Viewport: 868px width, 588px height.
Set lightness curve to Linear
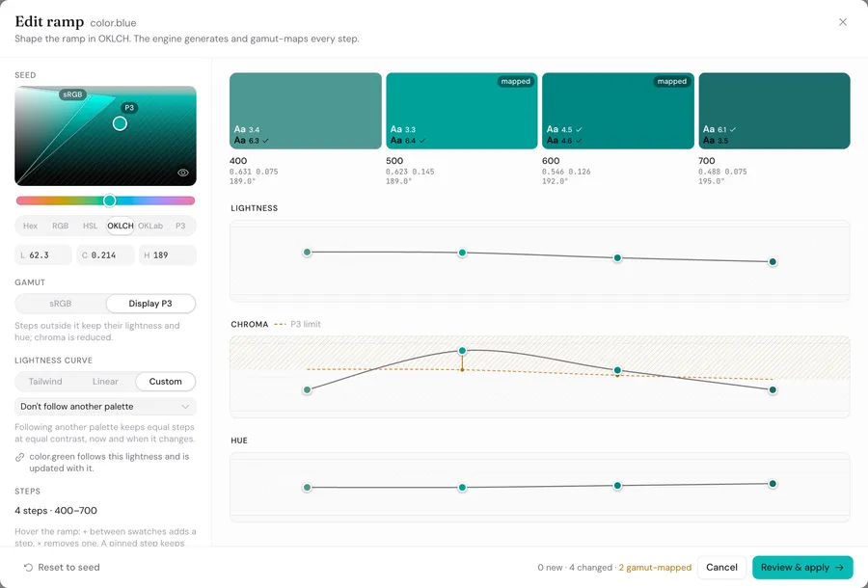coord(105,382)
